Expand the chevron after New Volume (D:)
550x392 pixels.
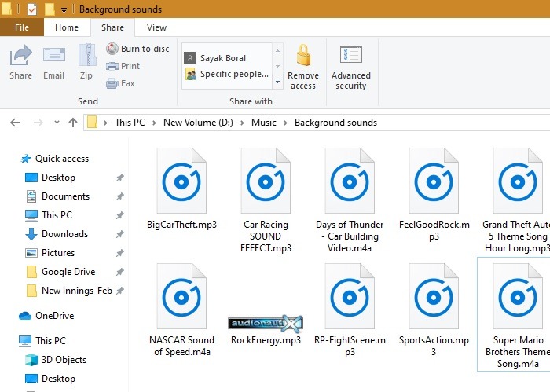tap(242, 123)
